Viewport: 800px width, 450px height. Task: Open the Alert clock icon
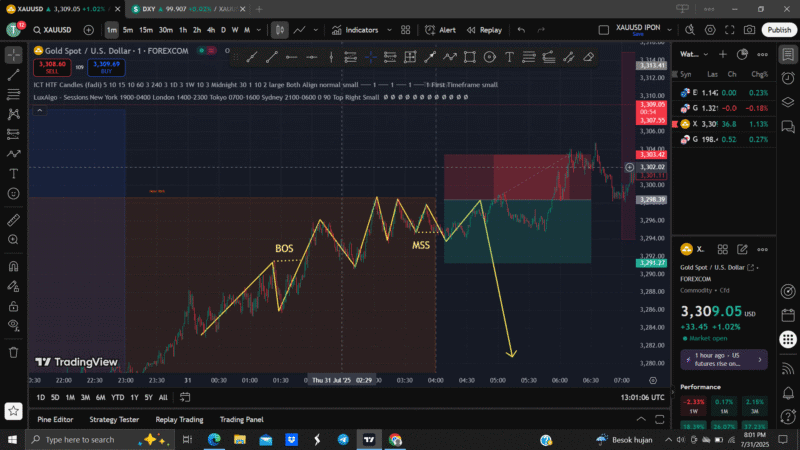point(440,30)
